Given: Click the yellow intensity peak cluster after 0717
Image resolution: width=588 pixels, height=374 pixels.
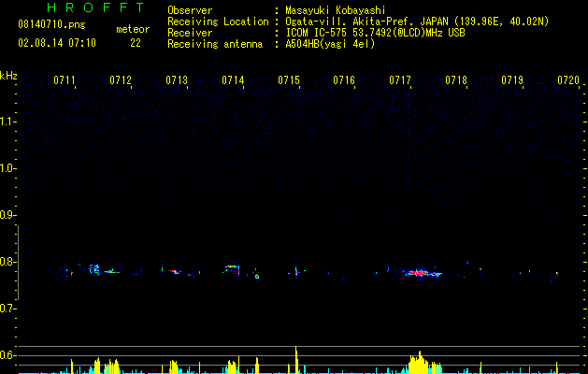Looking at the screenshot, I should 423,363.
